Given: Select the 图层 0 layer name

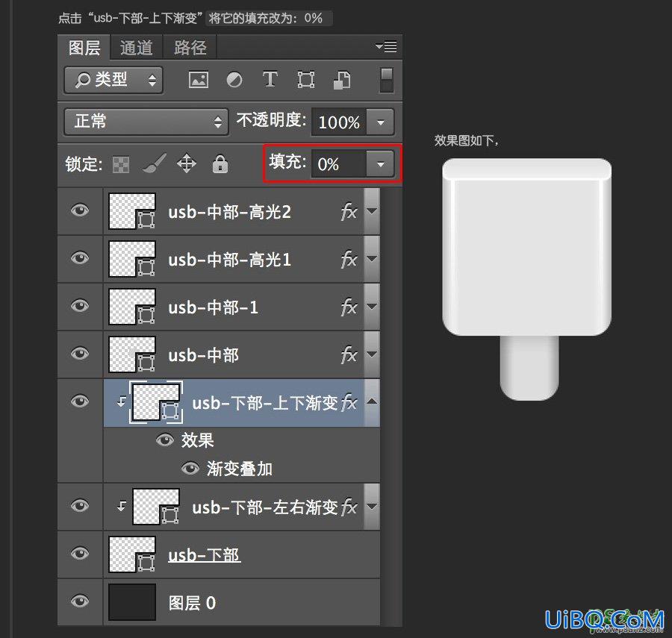Looking at the screenshot, I should click(192, 603).
